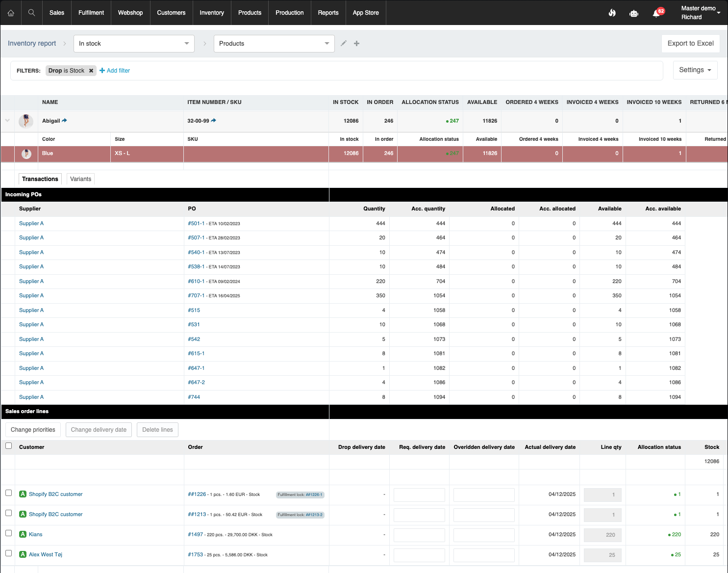Select checkbox for Alex West Tøj
Screen dimensions: 728x573
coord(8,553)
